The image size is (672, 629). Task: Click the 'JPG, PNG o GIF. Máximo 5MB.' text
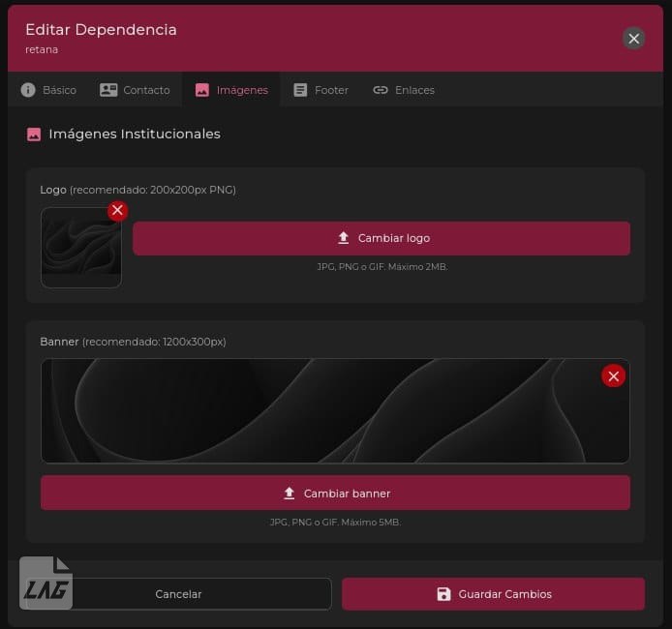tap(335, 522)
